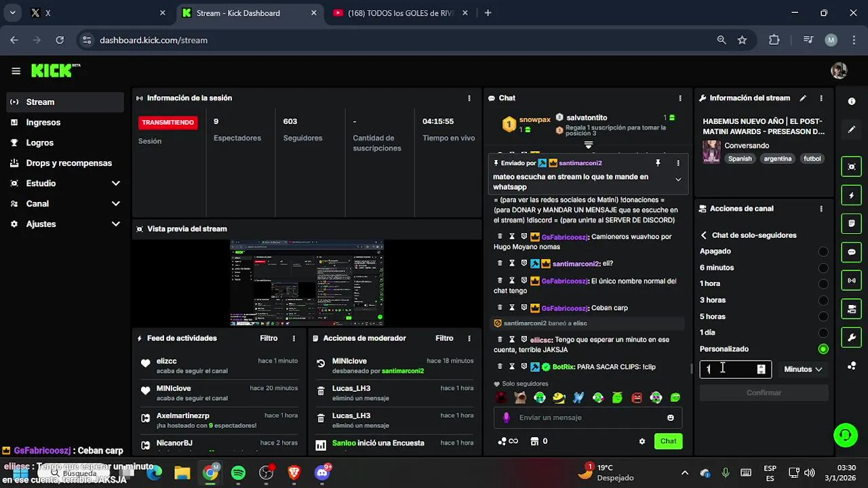The image size is (868, 488).
Task: Open Brave browser from the taskbar
Action: click(294, 473)
